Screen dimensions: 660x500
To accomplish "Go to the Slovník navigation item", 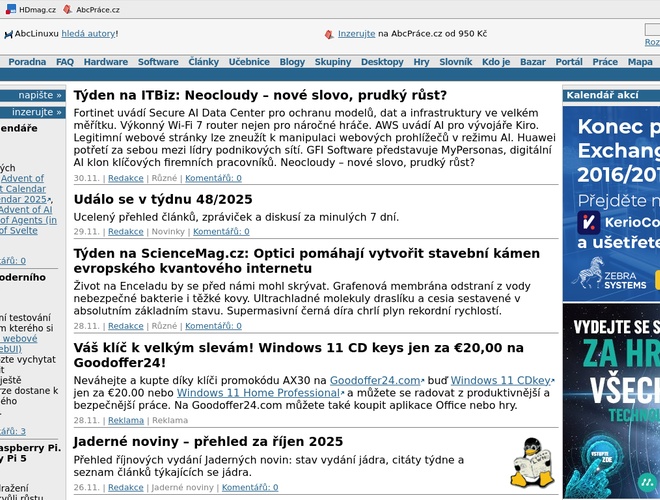I will (x=455, y=62).
